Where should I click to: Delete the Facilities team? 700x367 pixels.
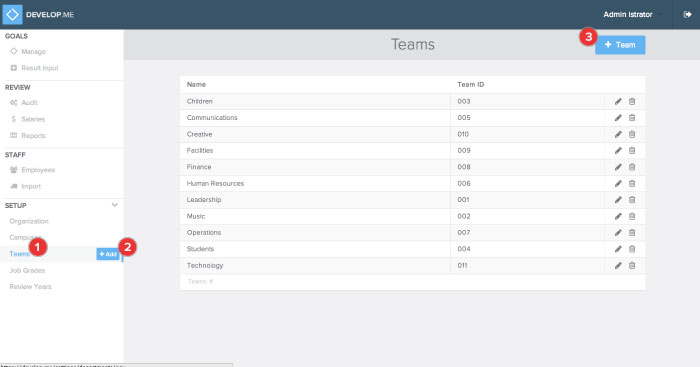click(x=632, y=150)
